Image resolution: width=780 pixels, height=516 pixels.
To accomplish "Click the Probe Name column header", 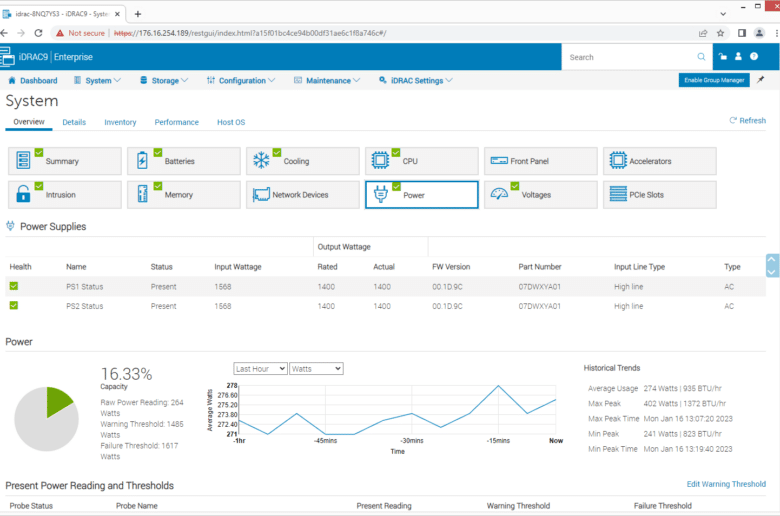I will coord(137,506).
